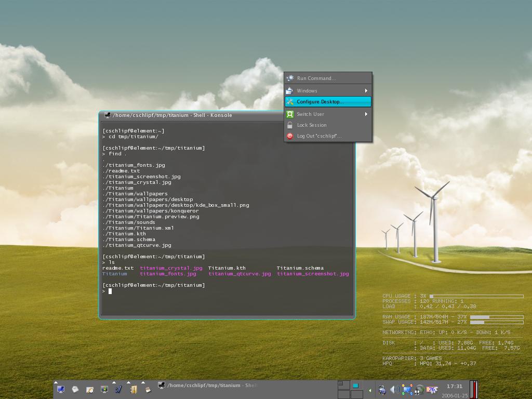The image size is (532, 399).
Task: Choose Run Command in the desktop menu
Action: (x=328, y=78)
